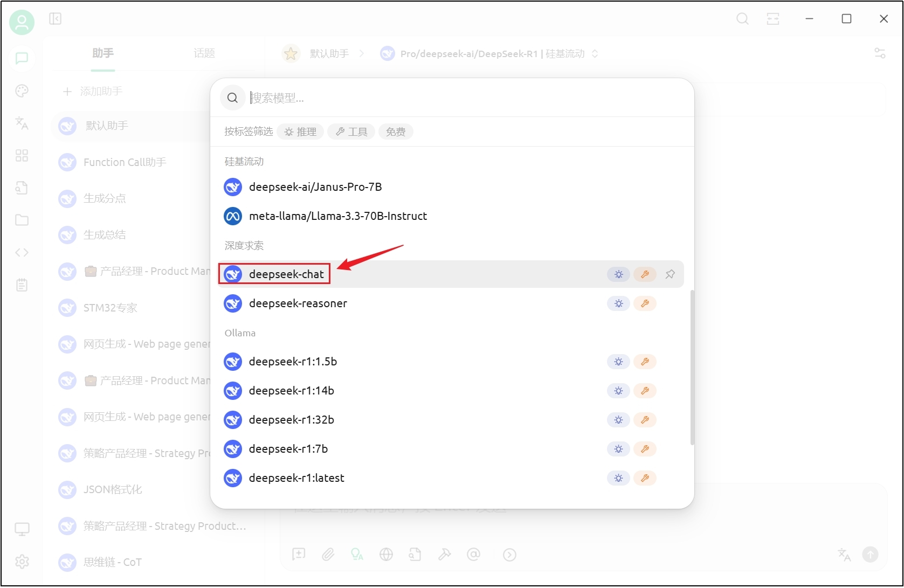Open the mini apps grid icon

point(22,156)
